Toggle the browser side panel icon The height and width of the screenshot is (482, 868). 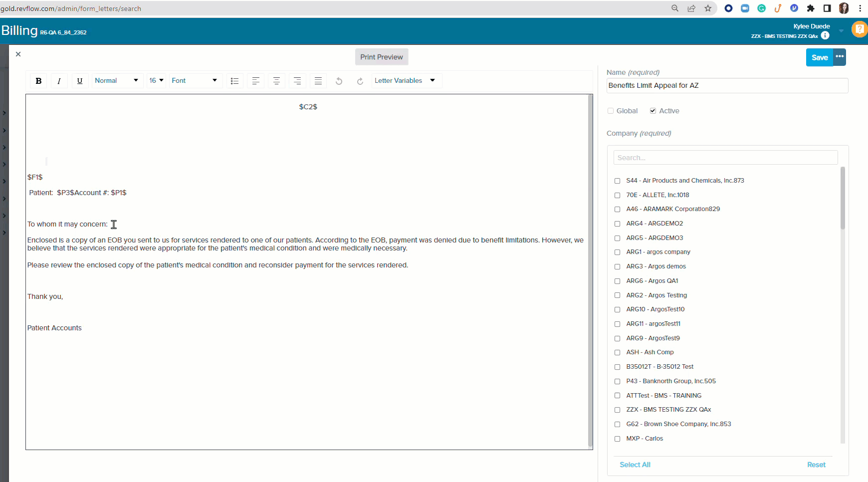point(827,8)
